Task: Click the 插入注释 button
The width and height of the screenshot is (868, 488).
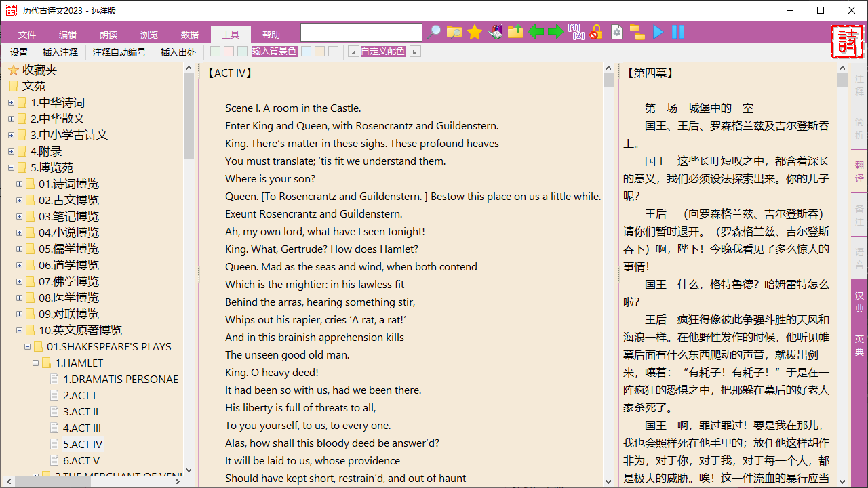Action: point(60,52)
